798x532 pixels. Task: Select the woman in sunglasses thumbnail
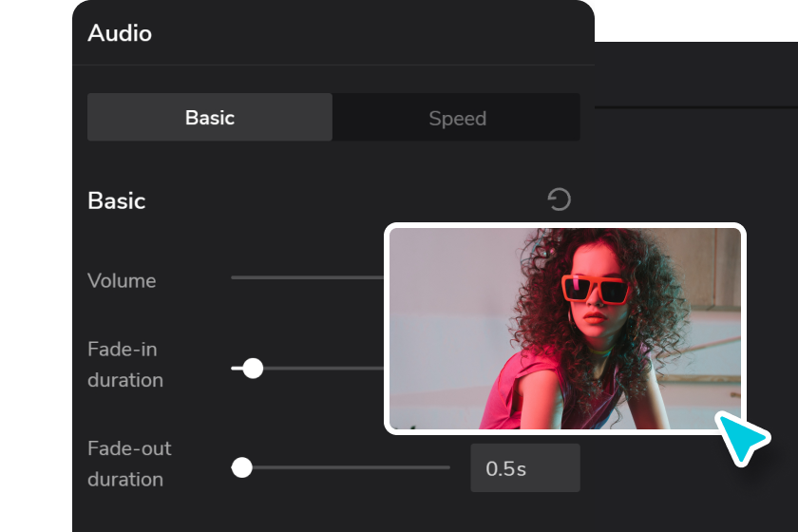[x=565, y=329]
